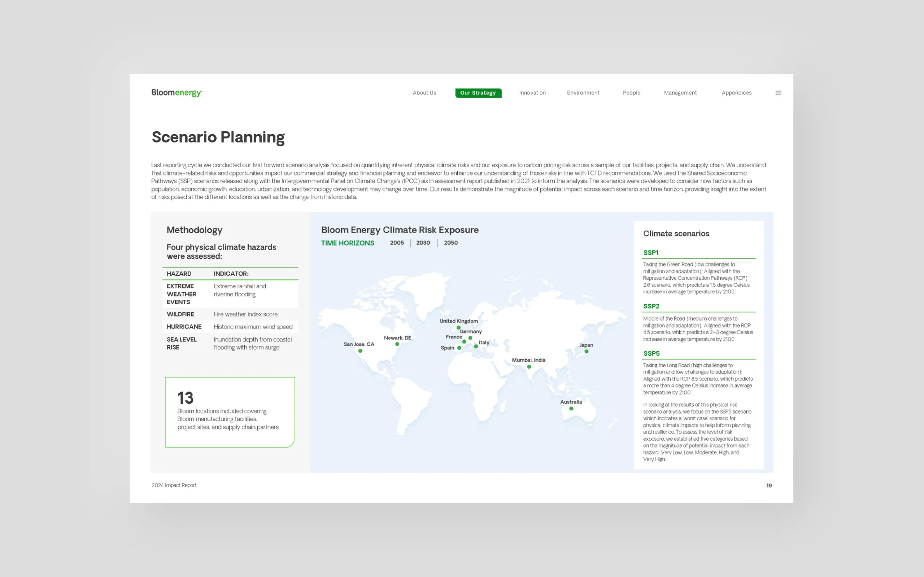924x577 pixels.
Task: Open the Environment nav item
Action: point(583,93)
